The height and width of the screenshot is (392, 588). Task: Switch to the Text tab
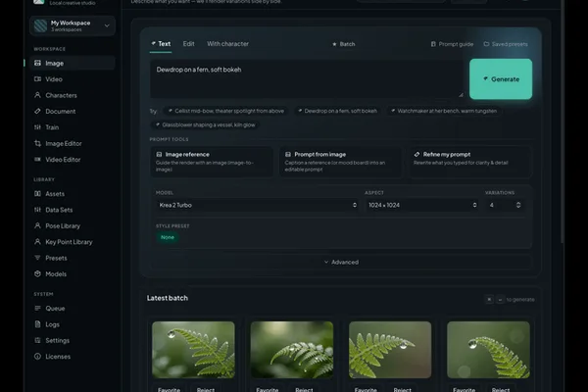(x=161, y=44)
